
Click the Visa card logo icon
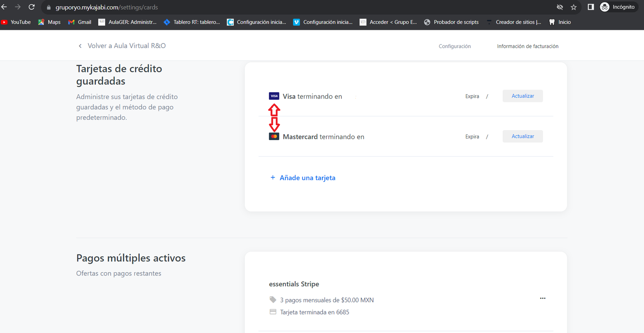(274, 96)
